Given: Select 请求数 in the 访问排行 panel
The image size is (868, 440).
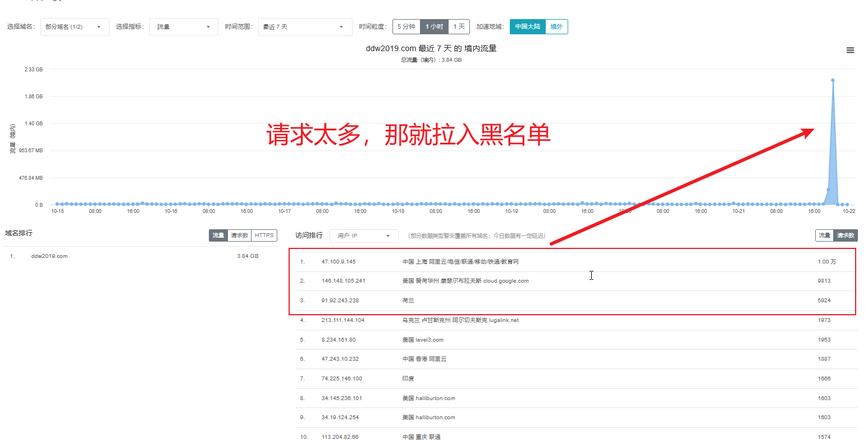Looking at the screenshot, I should [x=846, y=235].
